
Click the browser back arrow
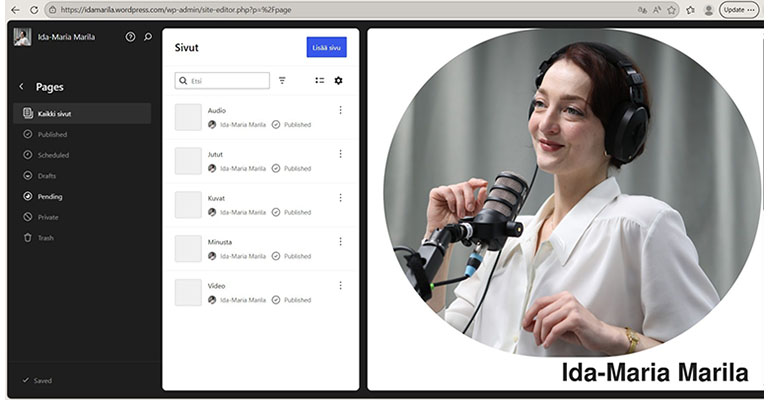[14, 10]
